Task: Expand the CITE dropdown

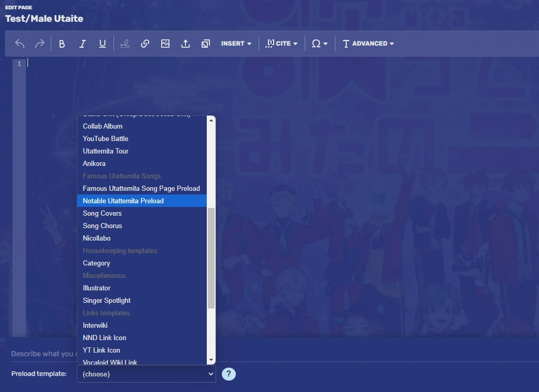Action: coord(281,44)
